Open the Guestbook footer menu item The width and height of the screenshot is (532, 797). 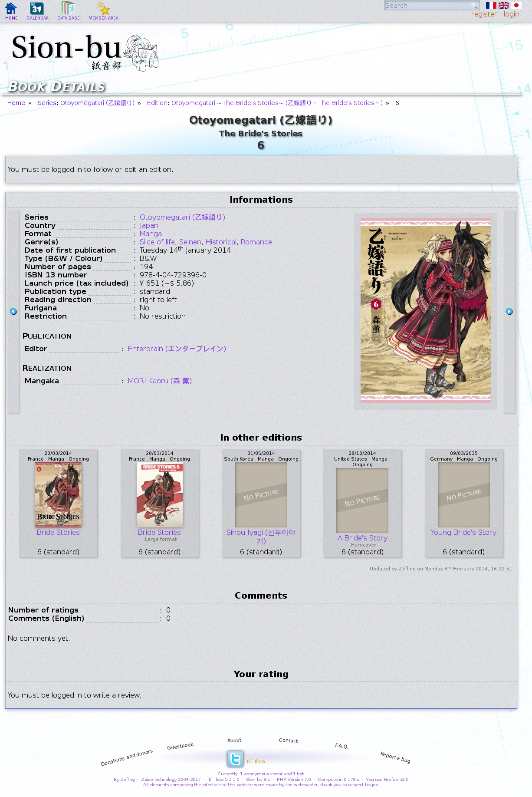180,746
